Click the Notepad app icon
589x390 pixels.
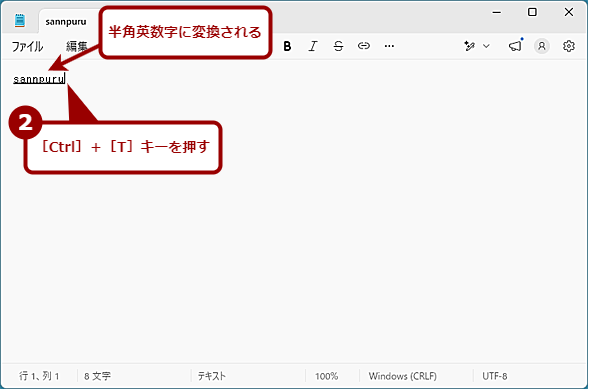point(20,21)
